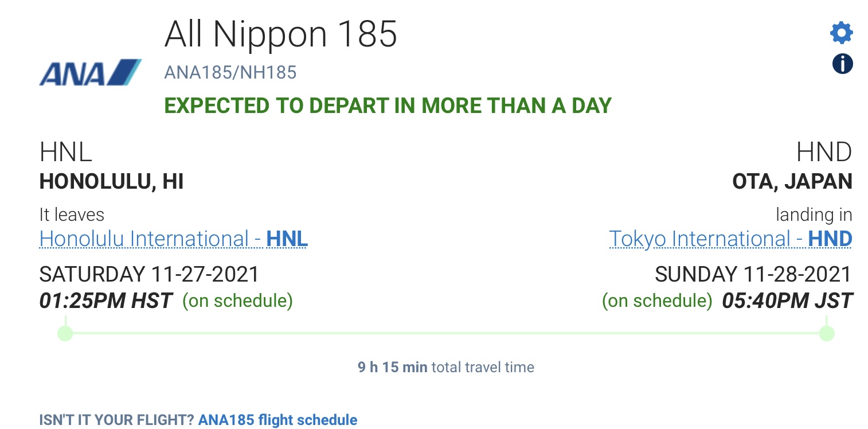Click the ANA airline logo
Viewport: 868px width, 429px height.
(x=90, y=73)
